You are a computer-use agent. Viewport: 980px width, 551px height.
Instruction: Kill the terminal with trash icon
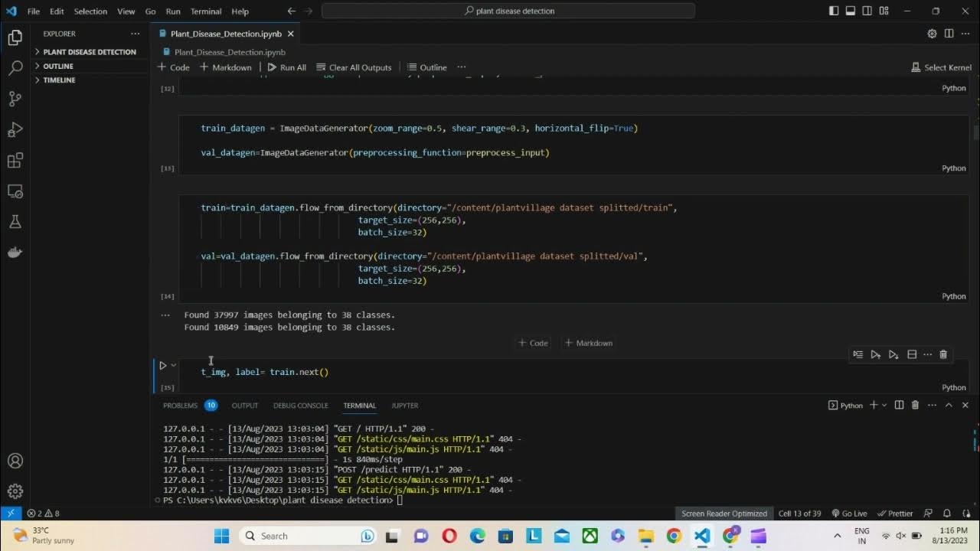915,406
